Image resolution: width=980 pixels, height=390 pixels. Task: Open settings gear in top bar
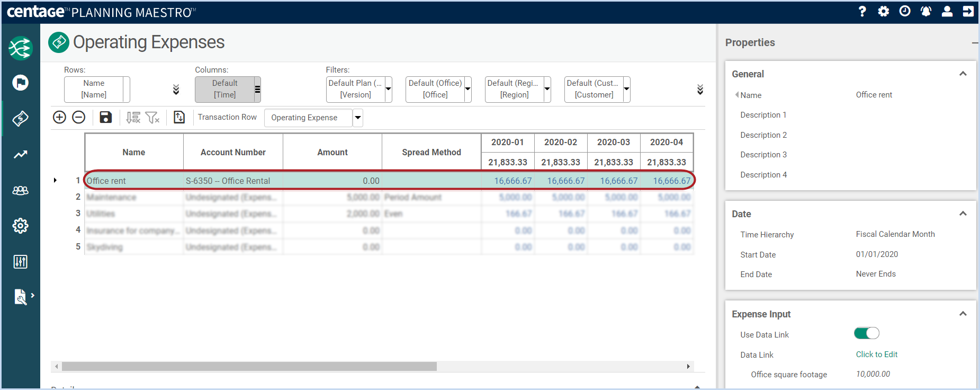point(884,11)
